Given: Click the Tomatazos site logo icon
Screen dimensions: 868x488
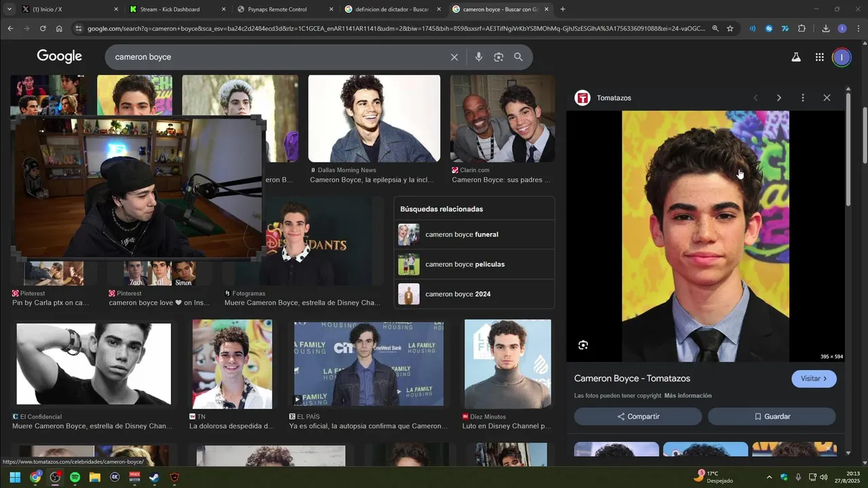Looking at the screenshot, I should click(x=583, y=98).
